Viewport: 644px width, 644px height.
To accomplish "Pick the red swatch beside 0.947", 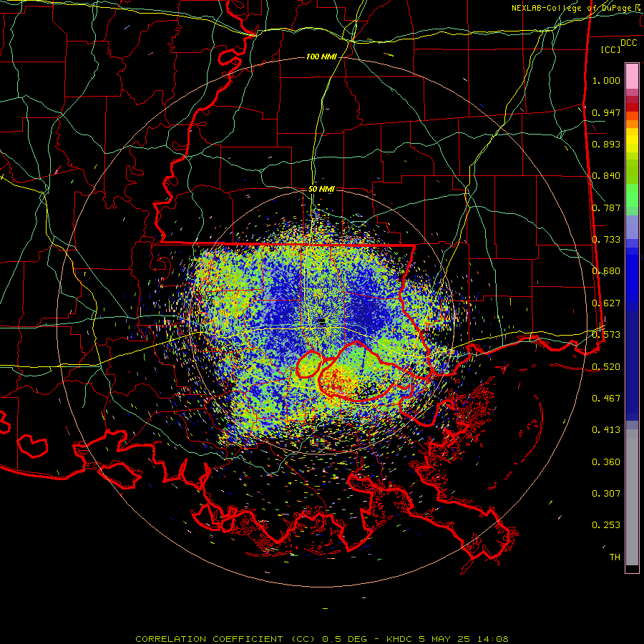I will coord(632,107).
